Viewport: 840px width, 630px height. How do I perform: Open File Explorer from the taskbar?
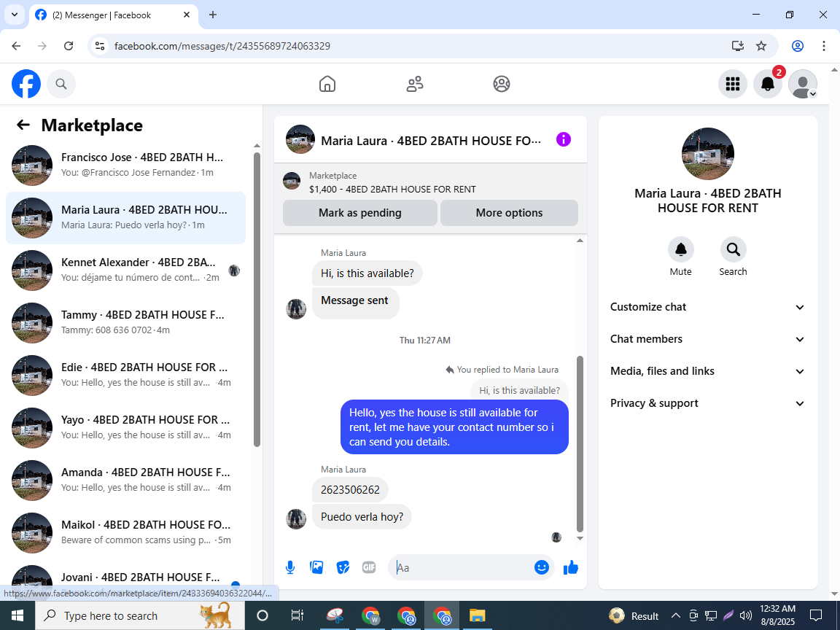click(477, 615)
